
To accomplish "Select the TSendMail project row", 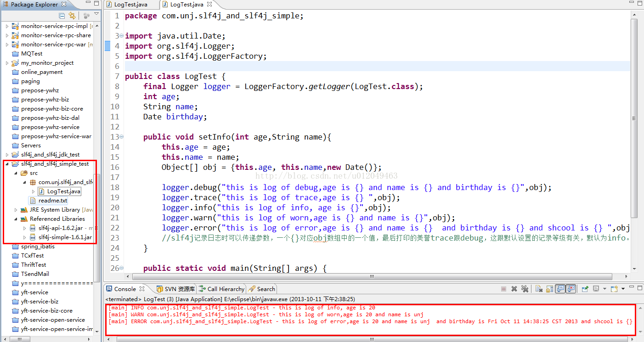I will (x=35, y=274).
